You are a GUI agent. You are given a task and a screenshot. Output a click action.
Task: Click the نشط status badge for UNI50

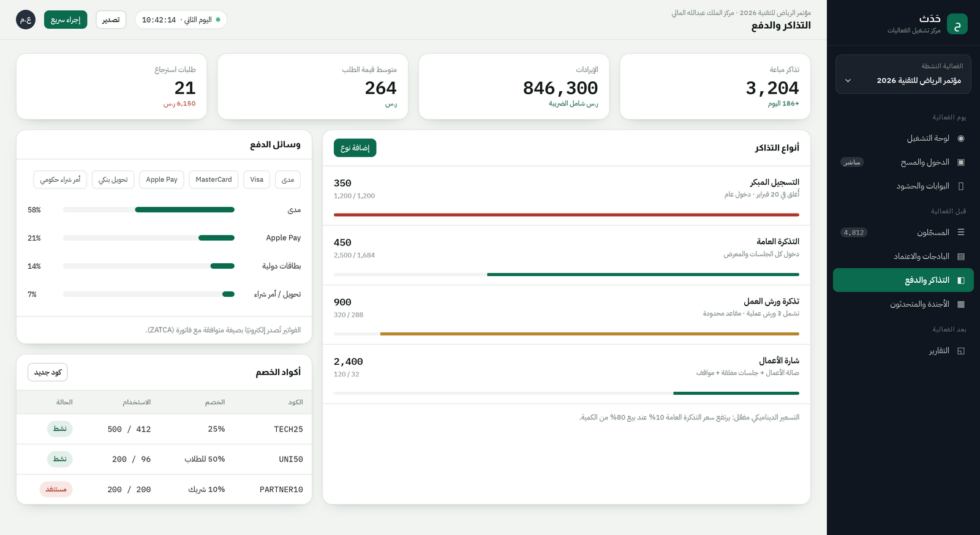pyautogui.click(x=60, y=459)
